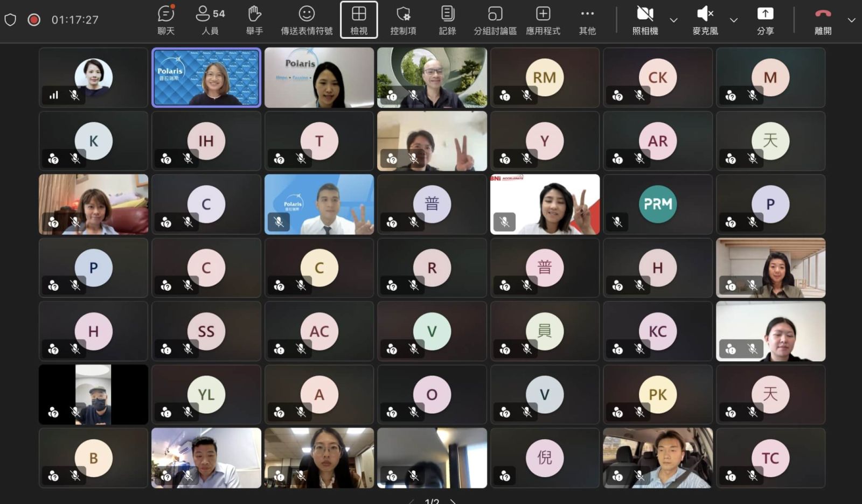Open the 檢視 view menu
The height and width of the screenshot is (504, 862).
(359, 20)
